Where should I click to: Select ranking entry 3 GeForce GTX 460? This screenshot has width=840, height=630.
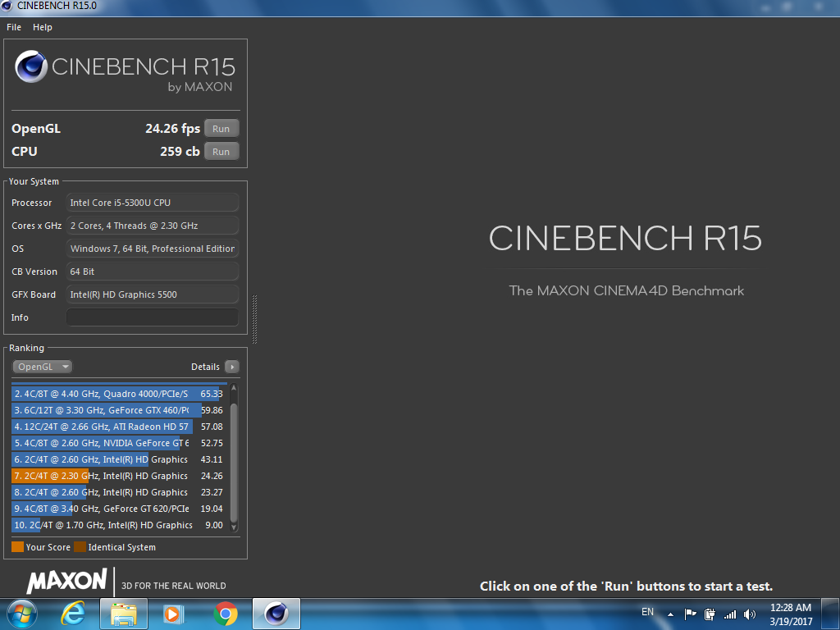[x=118, y=410]
